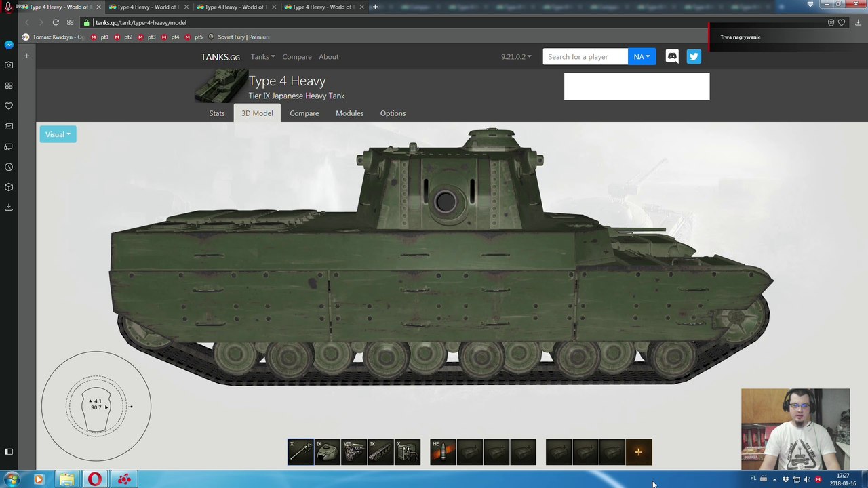Open the pt5 bookmark
This screenshot has height=488, width=868.
[x=195, y=37]
